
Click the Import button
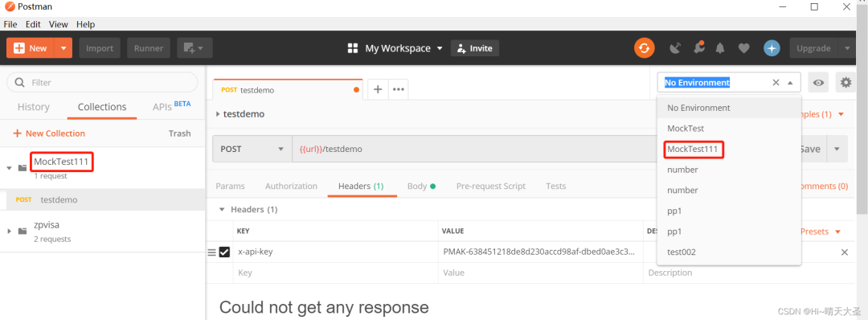pos(100,48)
